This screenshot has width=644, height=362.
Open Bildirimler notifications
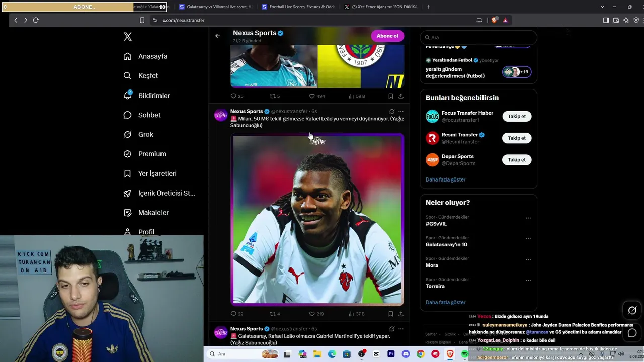[146, 96]
